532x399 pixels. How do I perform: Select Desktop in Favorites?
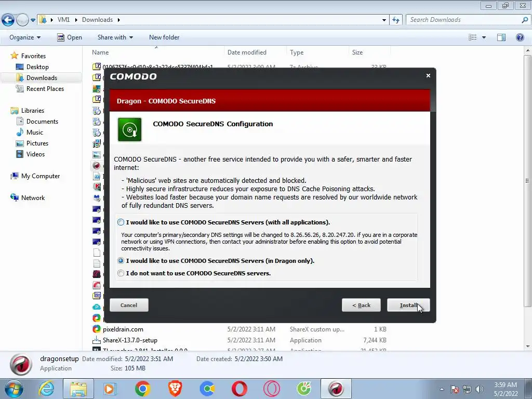coord(37,67)
